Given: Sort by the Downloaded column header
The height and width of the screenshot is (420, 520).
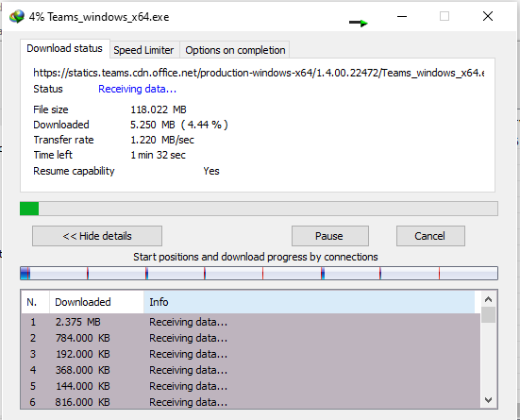Looking at the screenshot, I should [x=96, y=302].
